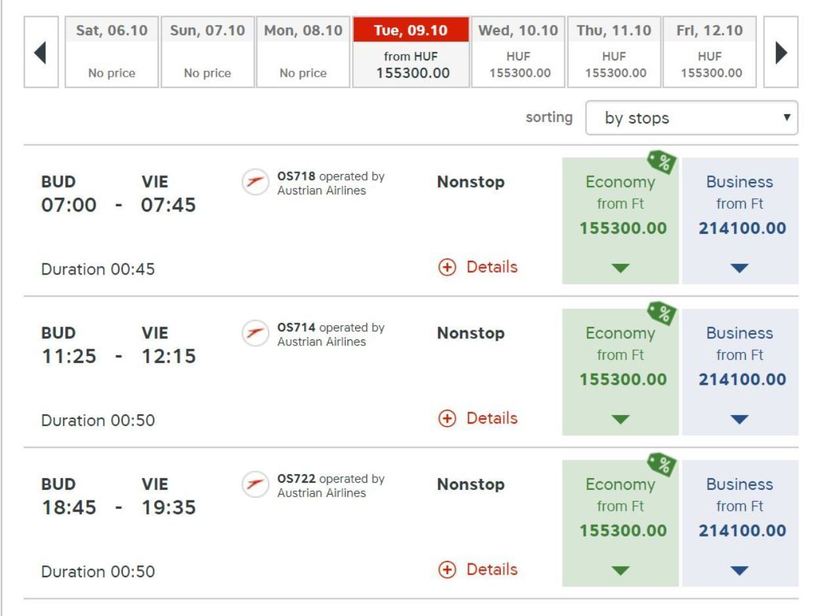The image size is (820, 616).
Task: Select the Thu, 11.10 date tab
Action: click(x=614, y=52)
